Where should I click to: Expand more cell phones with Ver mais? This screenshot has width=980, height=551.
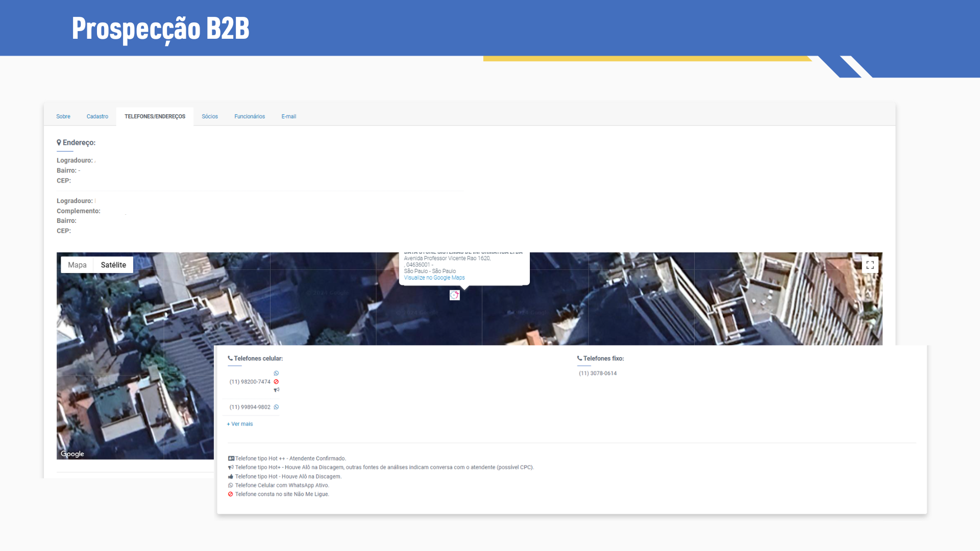[x=240, y=424]
